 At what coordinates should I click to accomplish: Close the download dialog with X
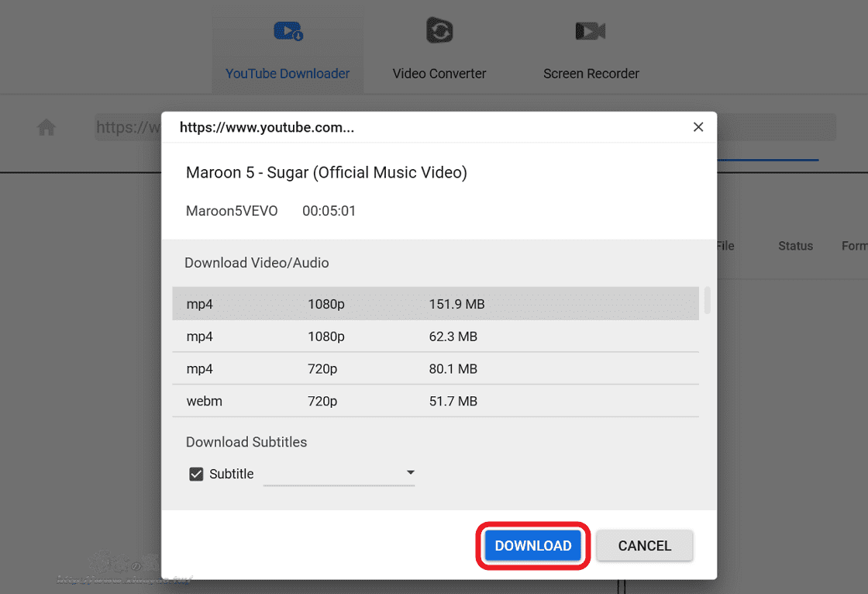(698, 127)
